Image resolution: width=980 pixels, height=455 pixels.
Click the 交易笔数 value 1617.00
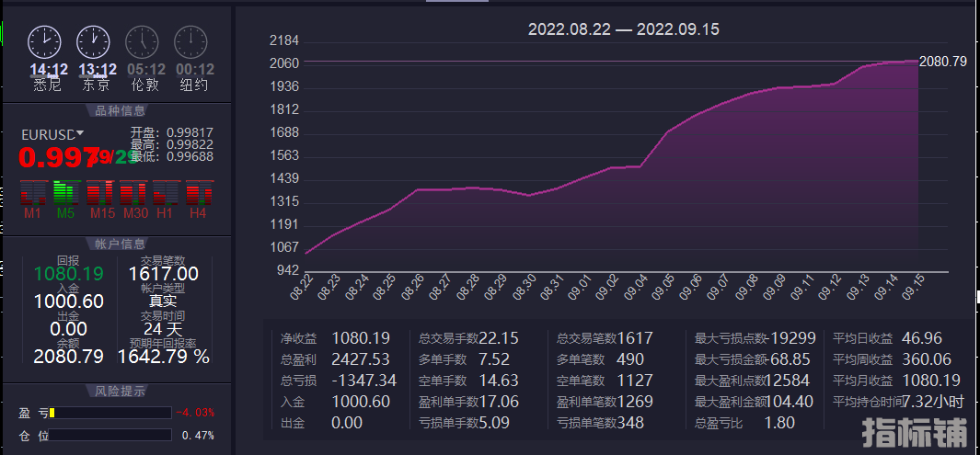[164, 274]
